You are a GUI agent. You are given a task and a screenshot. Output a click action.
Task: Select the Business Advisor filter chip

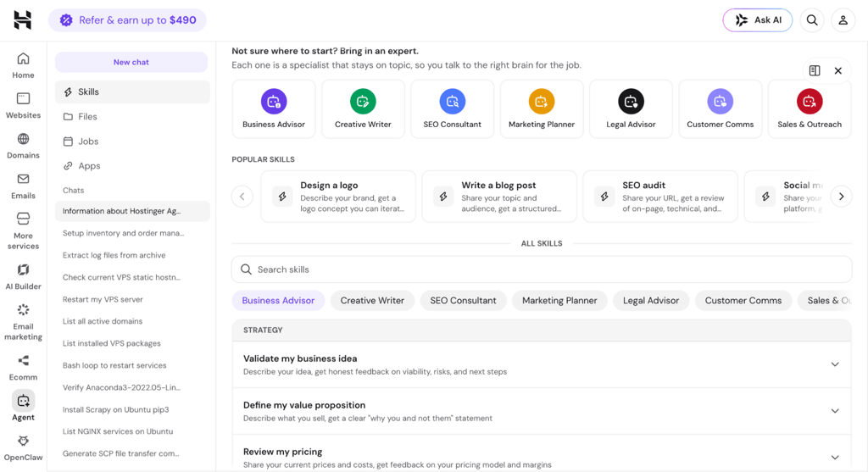(278, 301)
